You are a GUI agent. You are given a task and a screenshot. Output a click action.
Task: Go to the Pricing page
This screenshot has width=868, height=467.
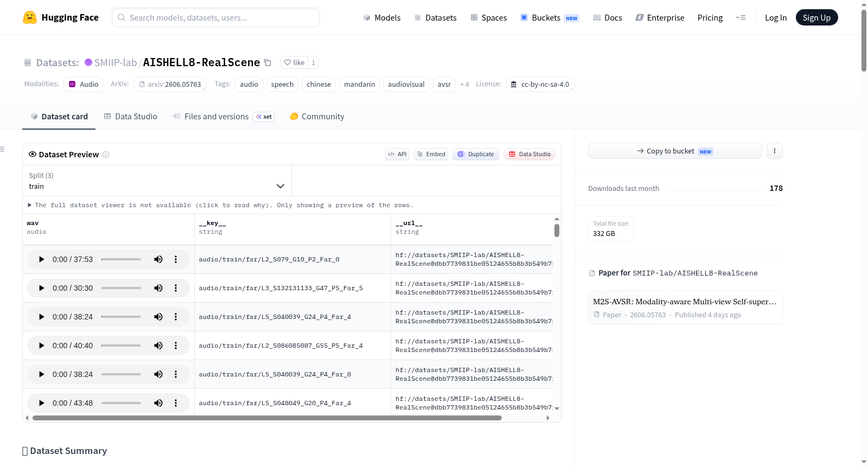click(x=710, y=17)
